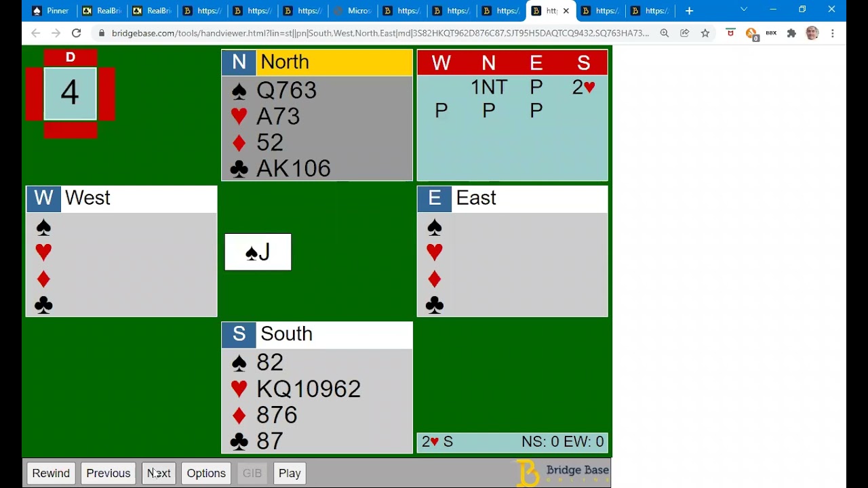Open the Bridge Base Online logo link
This screenshot has height=488, width=868.
click(562, 473)
